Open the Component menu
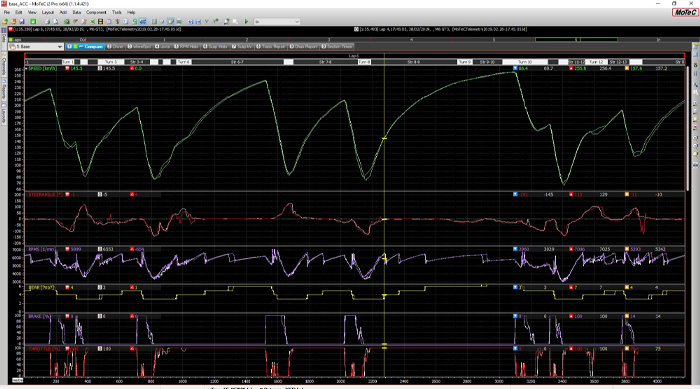 coord(96,12)
